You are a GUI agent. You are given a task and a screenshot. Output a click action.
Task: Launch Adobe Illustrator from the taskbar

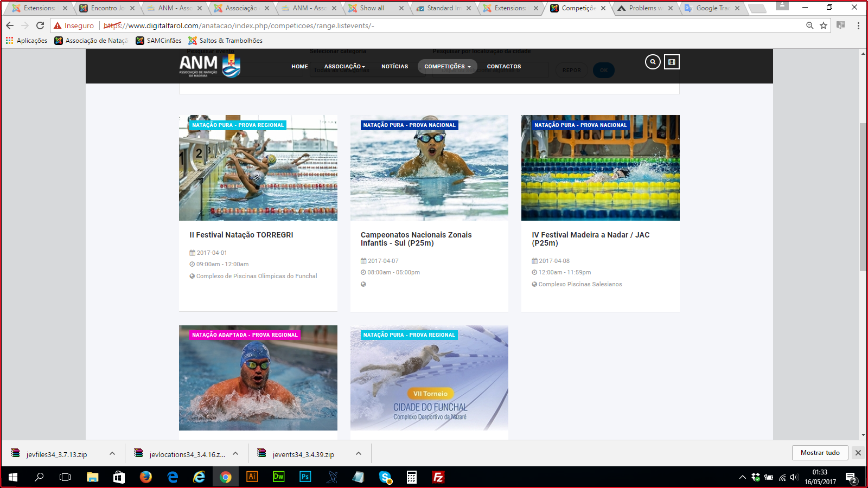point(252,477)
